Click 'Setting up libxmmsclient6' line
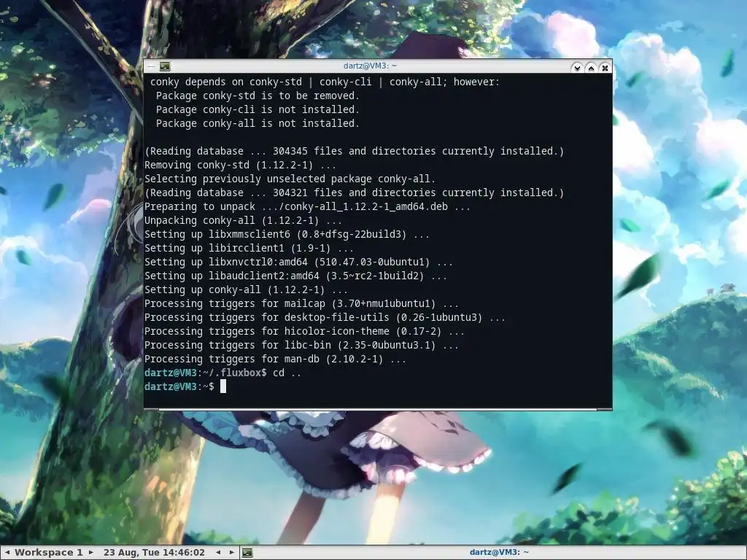 coord(287,234)
